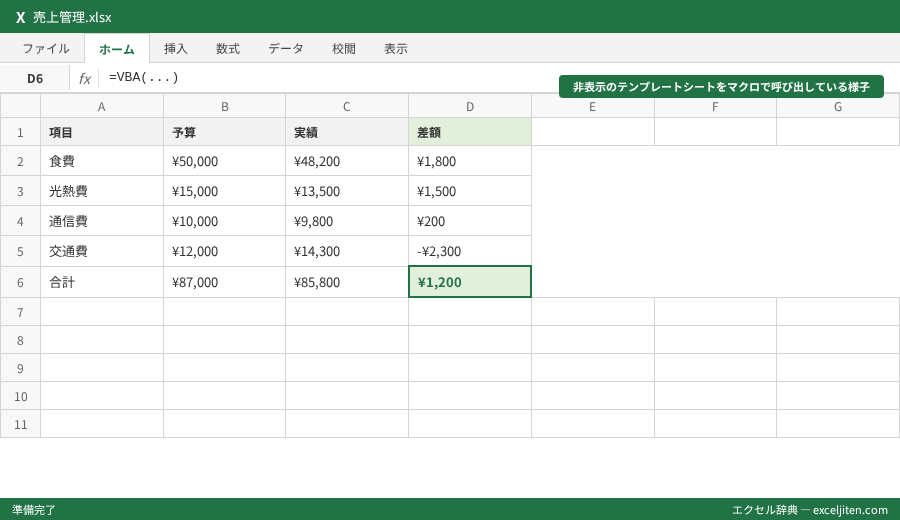Click the 光熱費 cell
Image resolution: width=900 pixels, height=520 pixels.
[102, 191]
